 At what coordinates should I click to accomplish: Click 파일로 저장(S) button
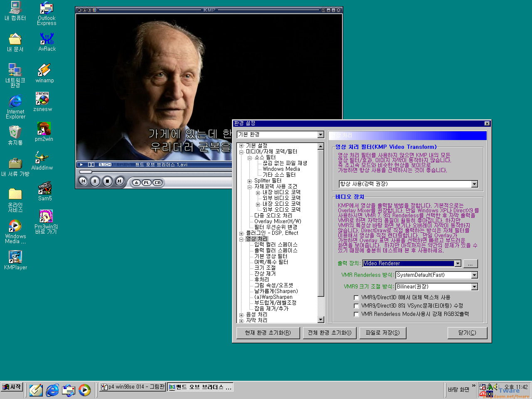tap(383, 333)
